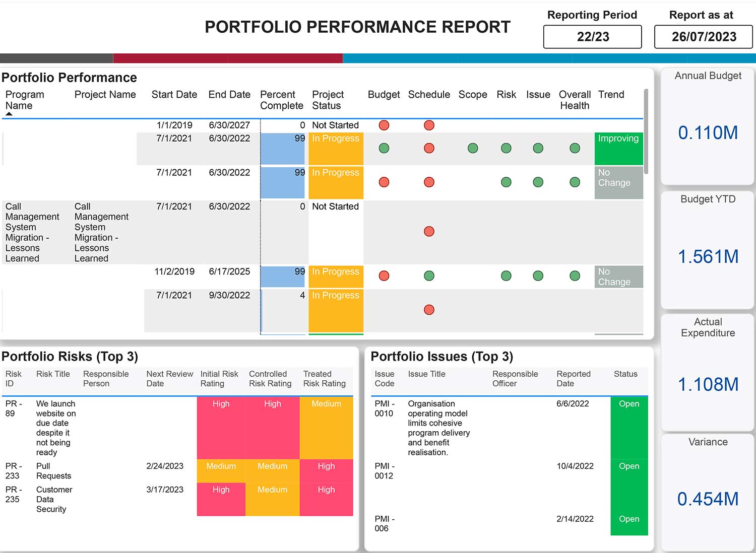Click the 2/24/2023 next review date
The width and height of the screenshot is (756, 553).
[x=165, y=466]
